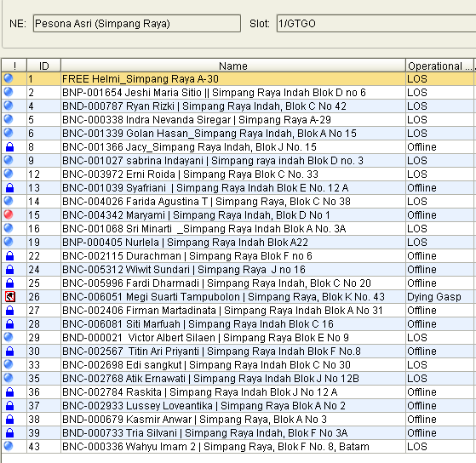
Task: Click the lock icon beside ID 13
Action: [10, 188]
